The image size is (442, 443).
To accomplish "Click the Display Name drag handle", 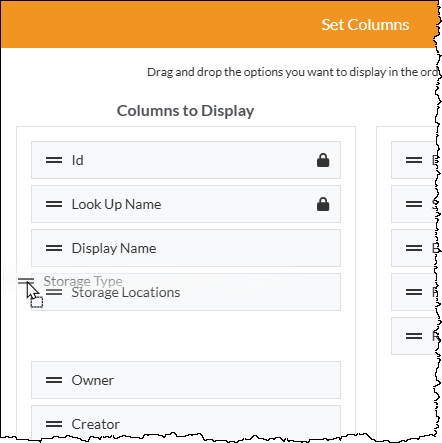I will pos(54,248).
